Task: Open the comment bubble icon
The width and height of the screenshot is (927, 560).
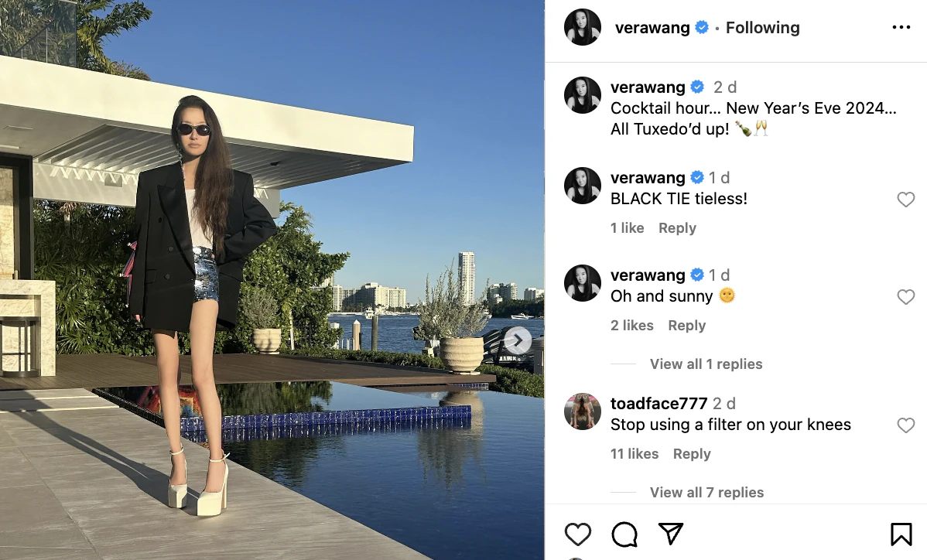Action: (x=624, y=534)
